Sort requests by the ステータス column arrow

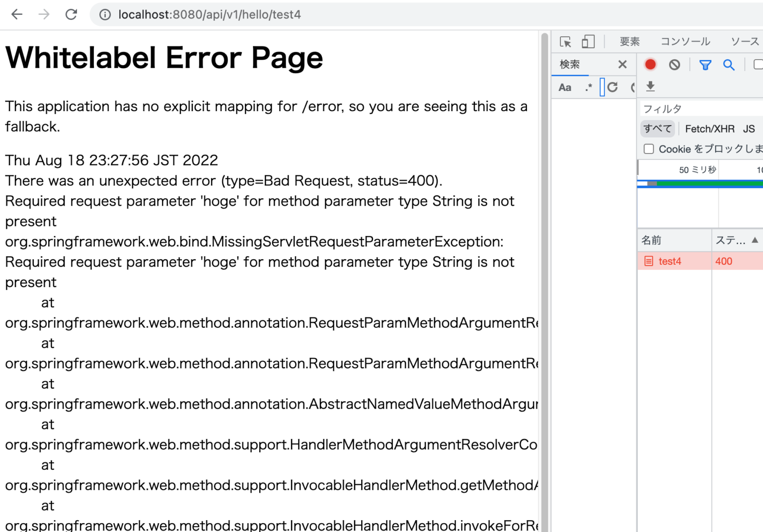pyautogui.click(x=756, y=240)
